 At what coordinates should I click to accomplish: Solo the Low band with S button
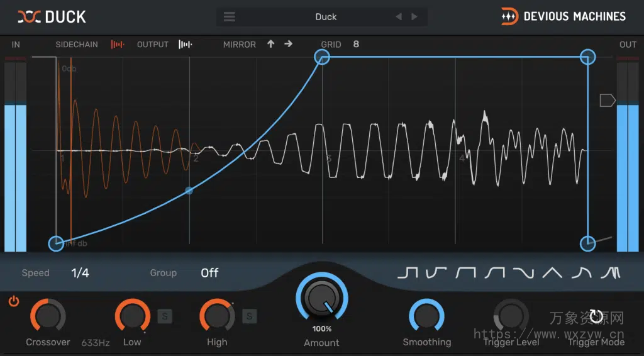165,316
